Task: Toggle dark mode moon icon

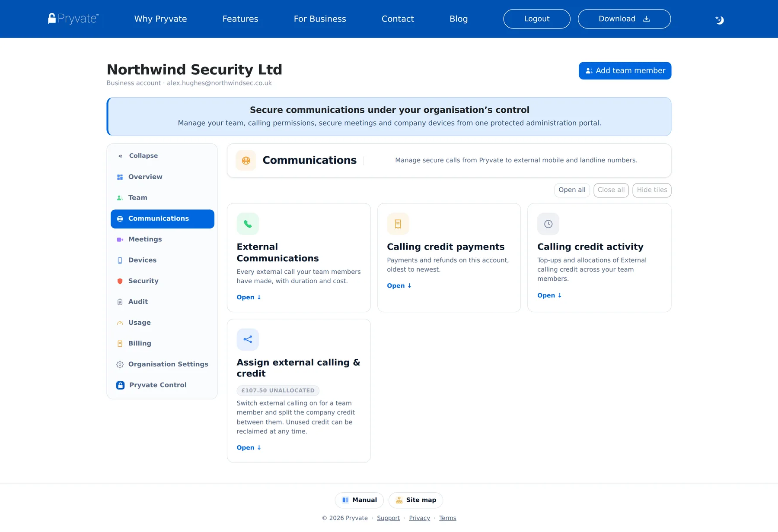Action: (719, 20)
